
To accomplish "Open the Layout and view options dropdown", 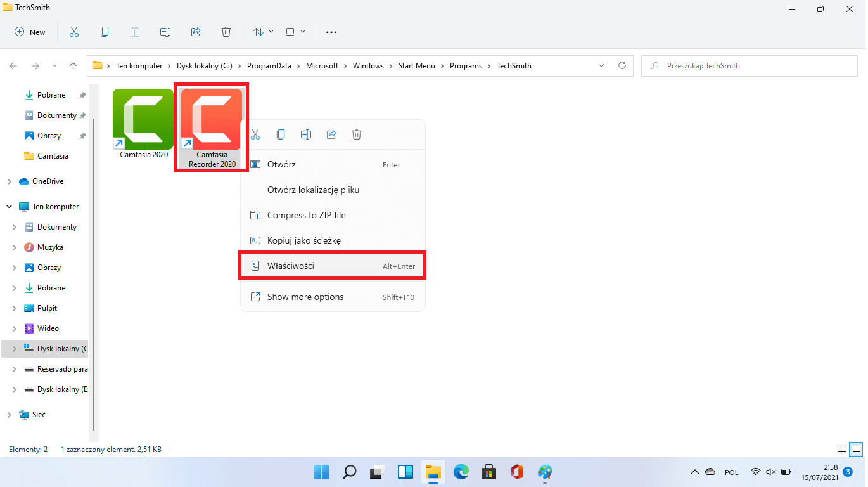I will click(x=295, y=32).
